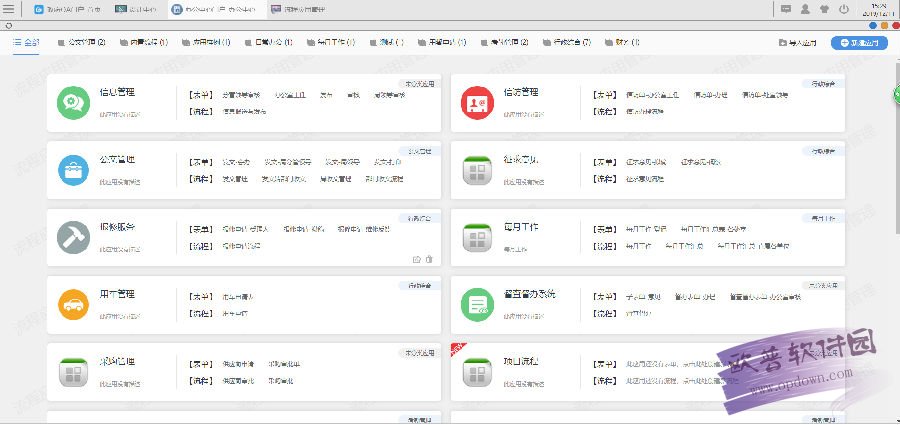Click the 采购管理 card title
The height and width of the screenshot is (425, 900).
[118, 362]
